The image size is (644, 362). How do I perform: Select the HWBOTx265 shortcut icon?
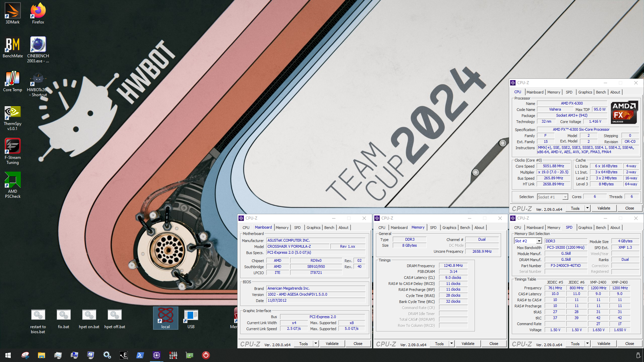pos(38,84)
